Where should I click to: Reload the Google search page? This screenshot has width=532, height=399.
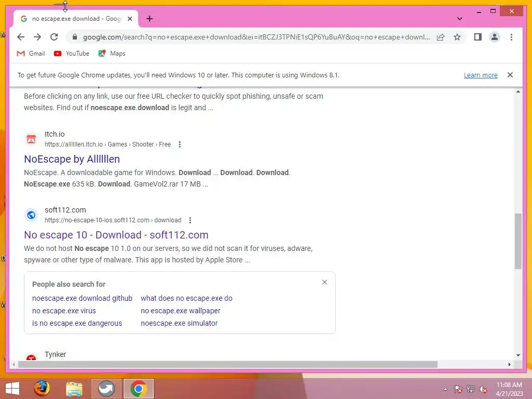point(54,37)
